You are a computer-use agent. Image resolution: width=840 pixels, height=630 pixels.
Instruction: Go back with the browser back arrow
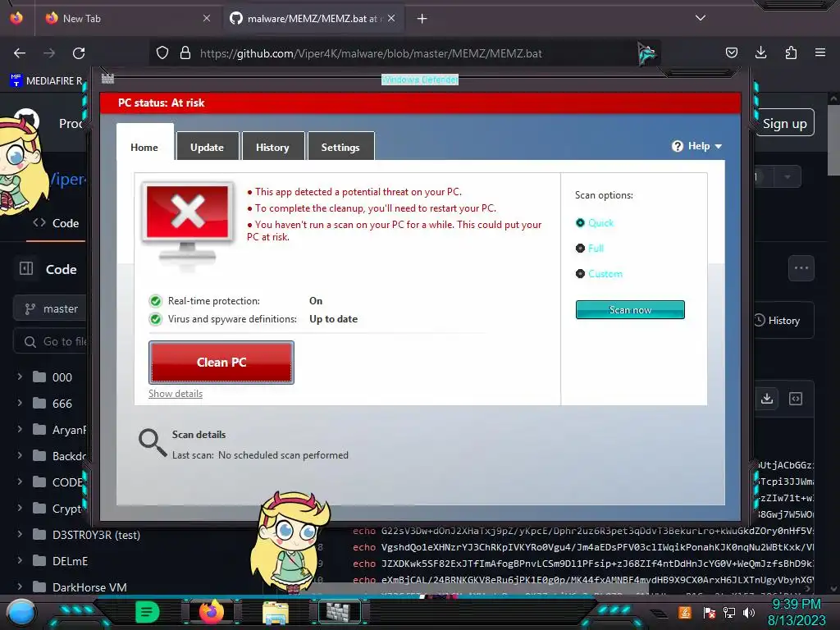tap(20, 53)
